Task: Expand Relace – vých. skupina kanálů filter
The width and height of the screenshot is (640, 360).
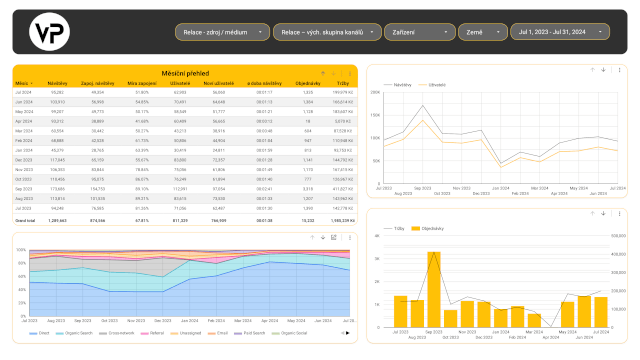Action: tap(327, 32)
